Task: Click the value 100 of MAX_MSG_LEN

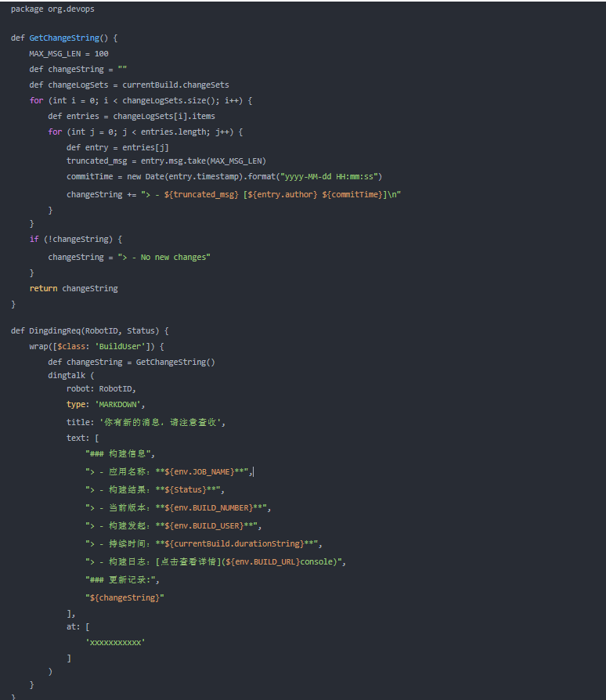Action: click(101, 53)
